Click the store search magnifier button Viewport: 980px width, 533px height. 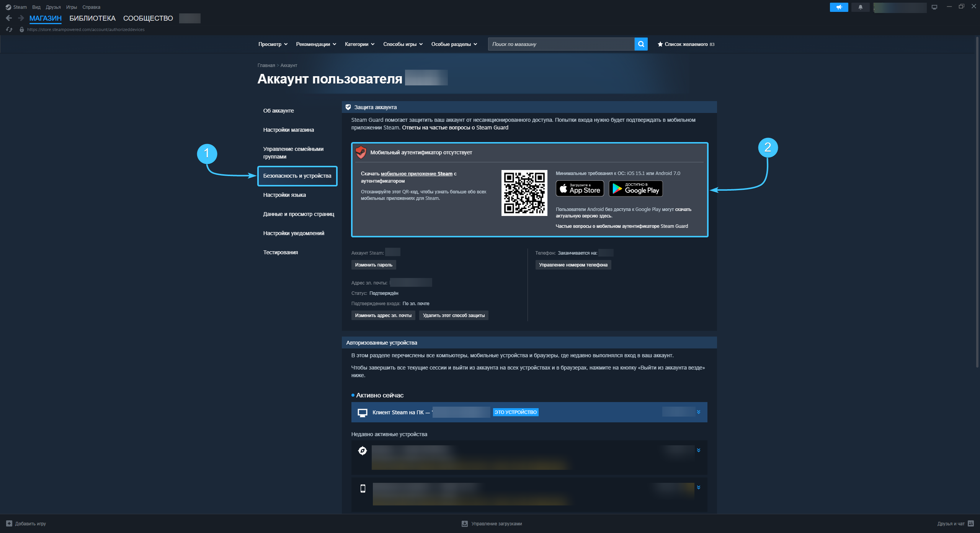pos(641,44)
